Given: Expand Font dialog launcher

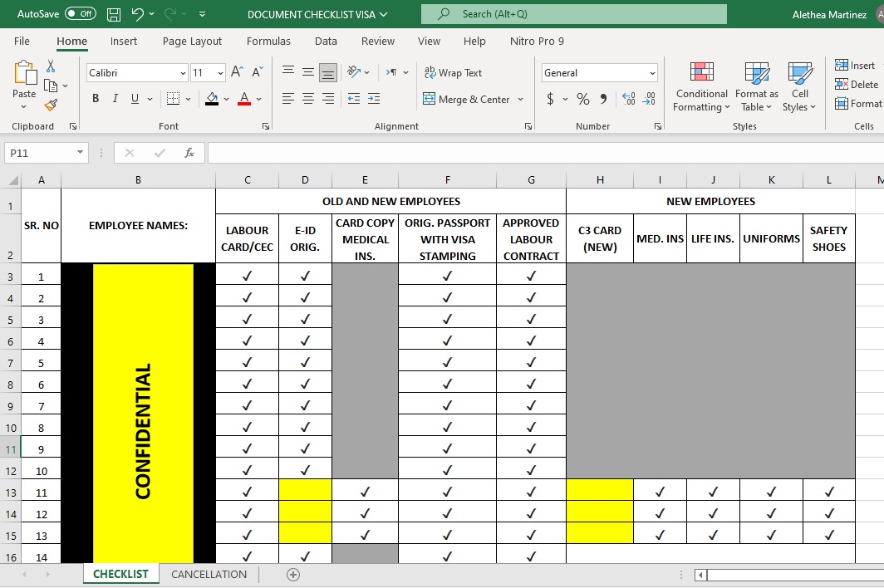Looking at the screenshot, I should click(x=266, y=126).
